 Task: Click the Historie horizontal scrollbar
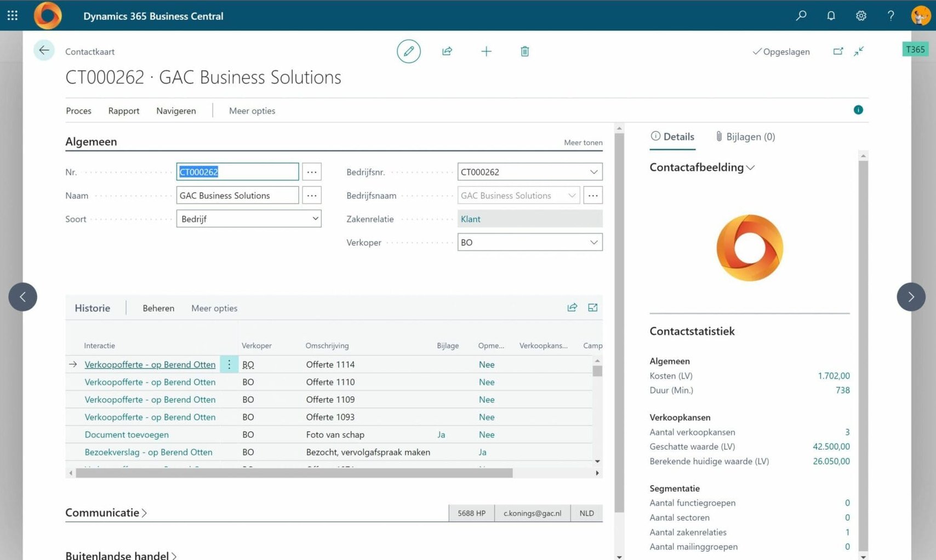point(294,473)
